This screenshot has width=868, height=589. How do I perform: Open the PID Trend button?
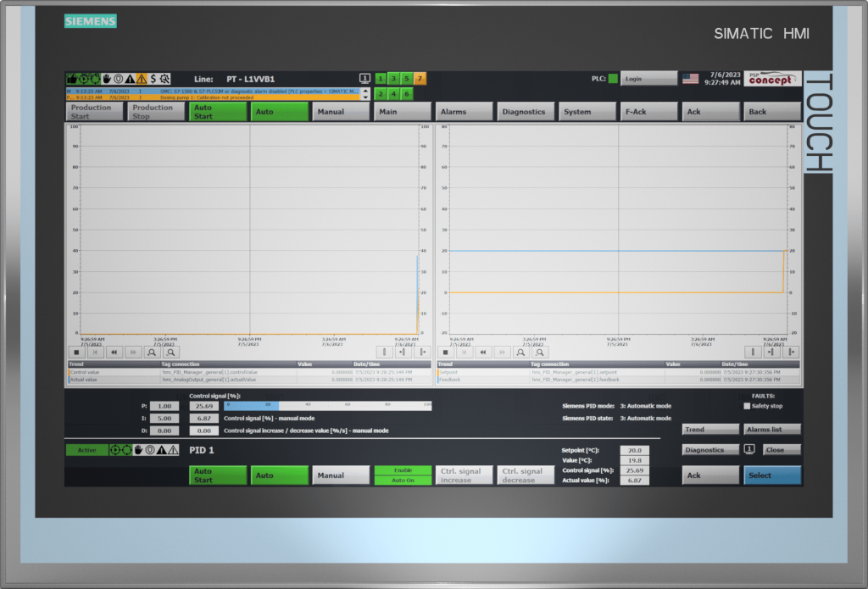tap(710, 429)
